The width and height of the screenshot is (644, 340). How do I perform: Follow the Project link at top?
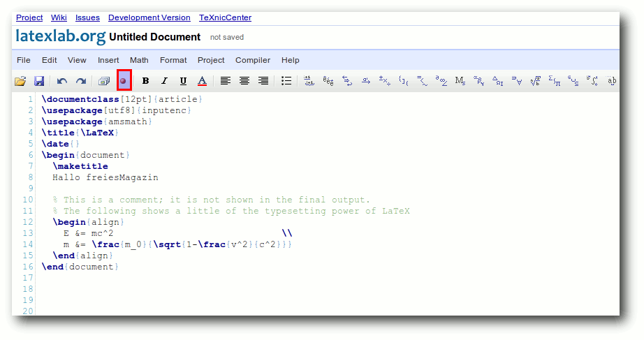[x=29, y=17]
